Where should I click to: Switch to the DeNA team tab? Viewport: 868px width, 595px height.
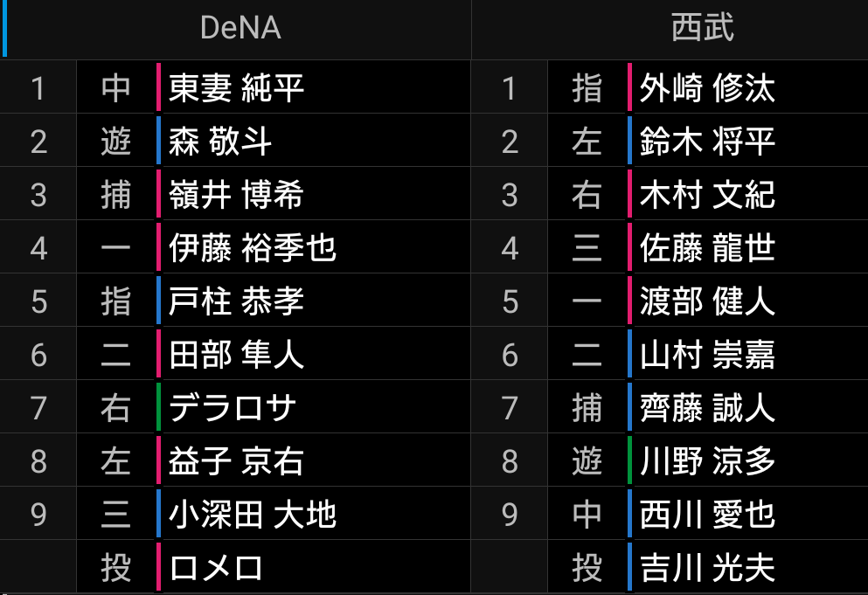click(x=240, y=28)
